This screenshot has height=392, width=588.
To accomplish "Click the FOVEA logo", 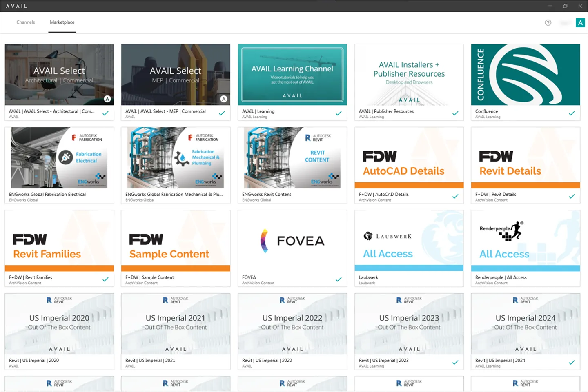I will click(x=292, y=241).
